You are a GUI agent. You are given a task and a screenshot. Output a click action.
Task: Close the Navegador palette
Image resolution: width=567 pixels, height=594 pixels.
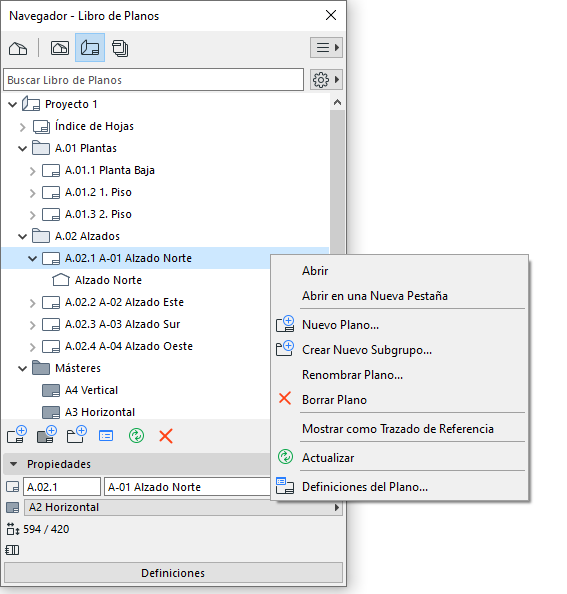331,15
